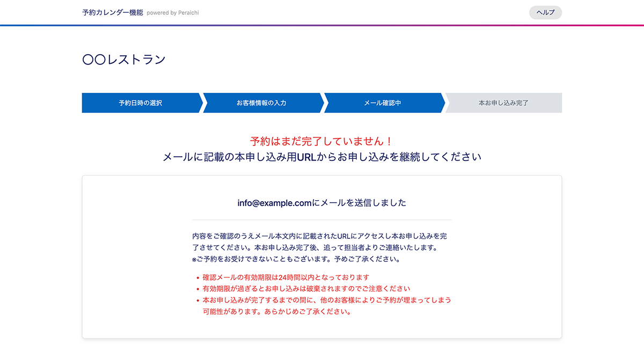Click the 本お申し込みが完了するまで bullet item
The image size is (644, 358).
[x=326, y=300]
